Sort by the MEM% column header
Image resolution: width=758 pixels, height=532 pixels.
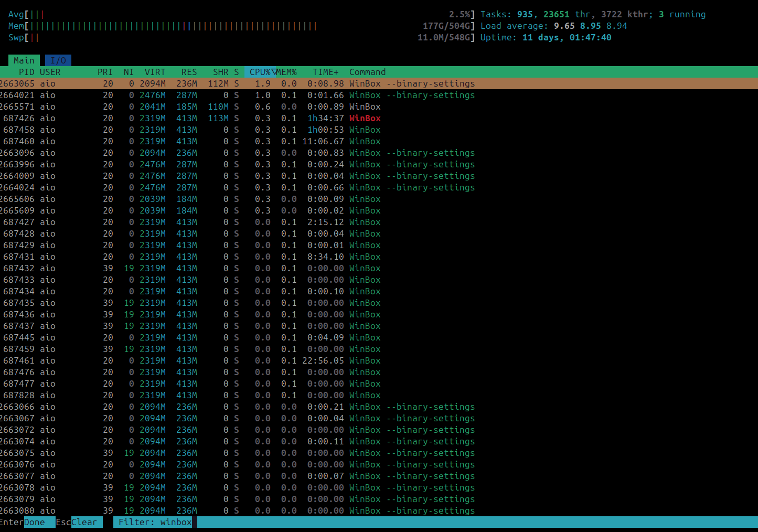[x=286, y=72]
